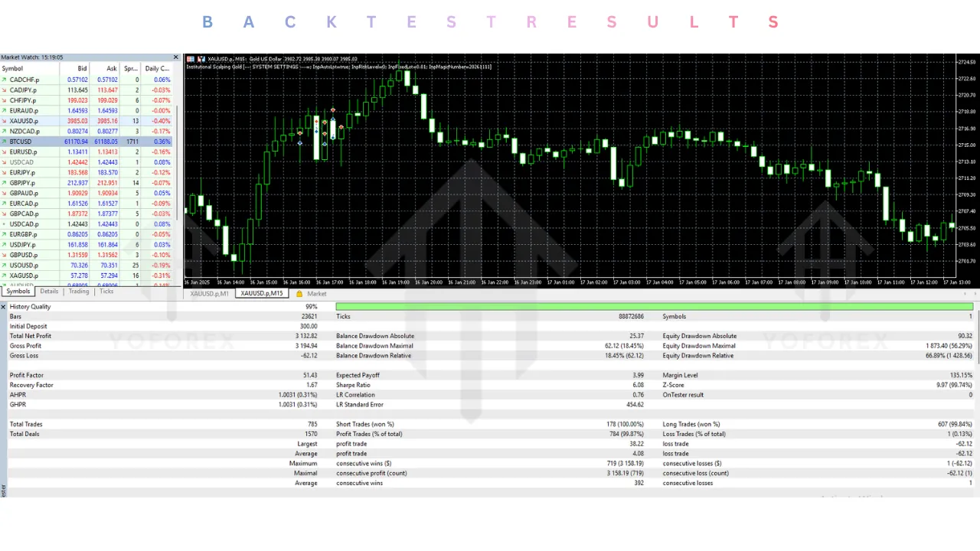Screen dimensions: 980x551
Task: Click the BTCUSD spread value 1711
Action: [132, 142]
